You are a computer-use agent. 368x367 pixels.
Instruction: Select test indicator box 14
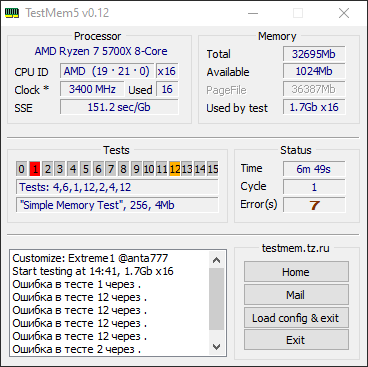point(200,169)
